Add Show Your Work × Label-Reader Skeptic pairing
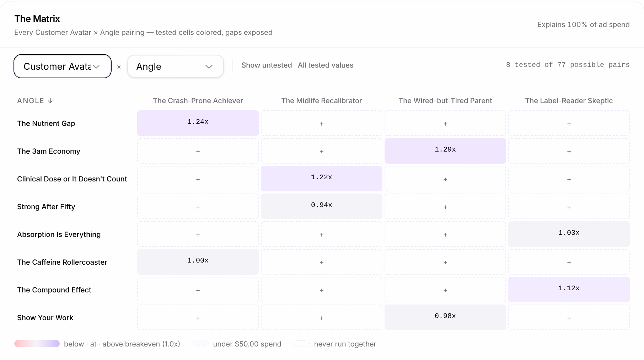This screenshot has height=360, width=644. pos(569,317)
